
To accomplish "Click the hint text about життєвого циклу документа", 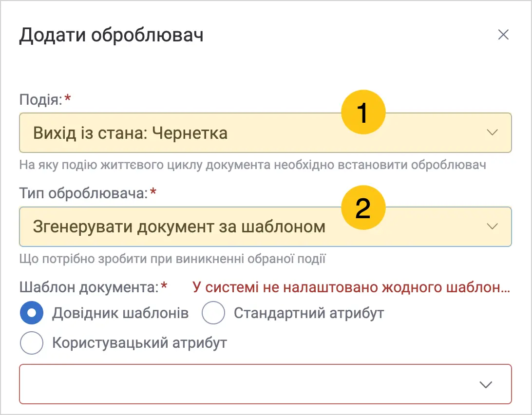I will tap(253, 165).
